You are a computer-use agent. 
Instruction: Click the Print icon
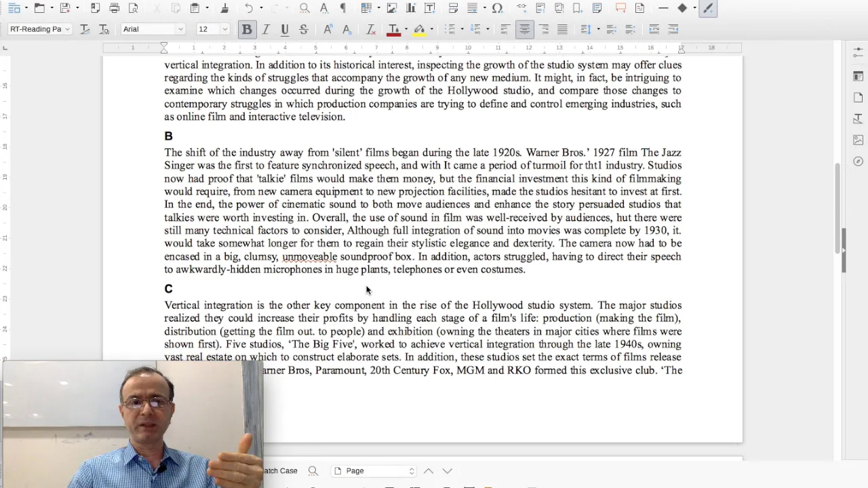(x=114, y=8)
